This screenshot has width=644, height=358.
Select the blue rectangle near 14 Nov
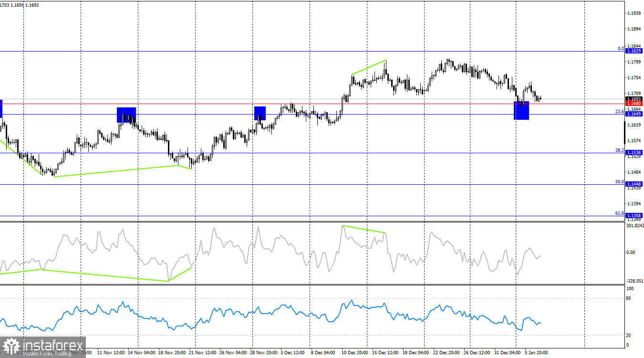(x=125, y=114)
